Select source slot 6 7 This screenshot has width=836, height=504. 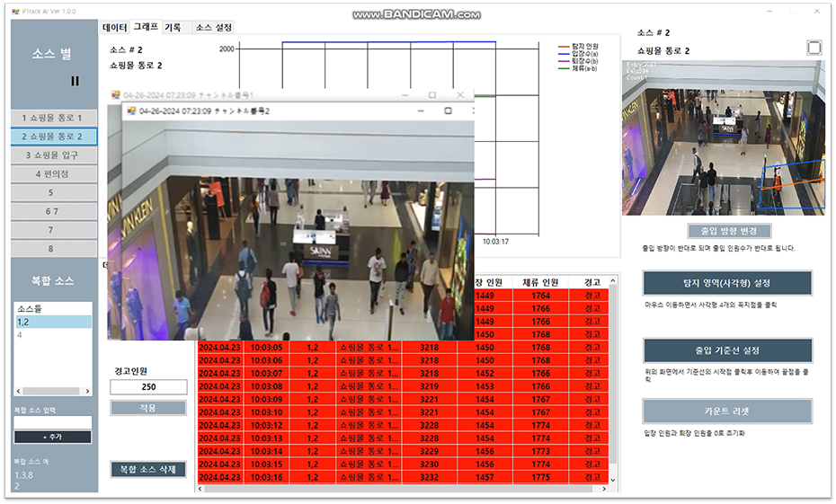[x=53, y=211]
